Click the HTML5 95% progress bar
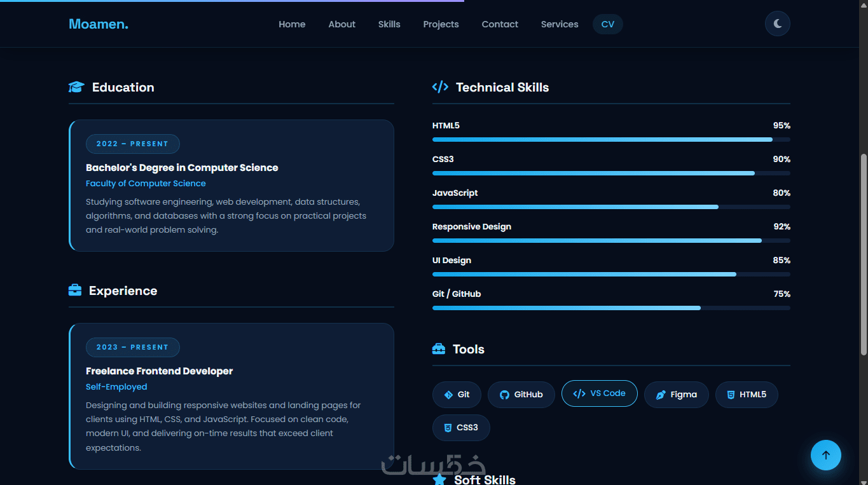Viewport: 868px width, 485px height. point(611,139)
